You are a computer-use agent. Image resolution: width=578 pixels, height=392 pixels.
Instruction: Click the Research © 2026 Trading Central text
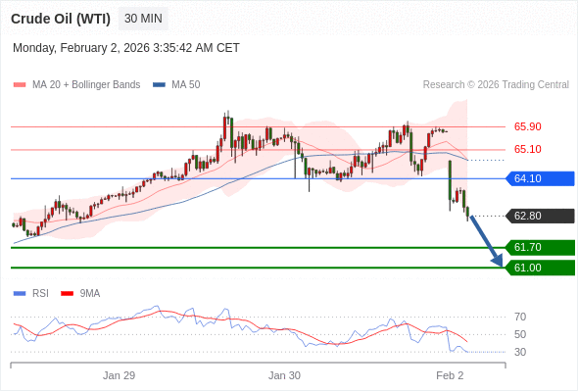(496, 85)
